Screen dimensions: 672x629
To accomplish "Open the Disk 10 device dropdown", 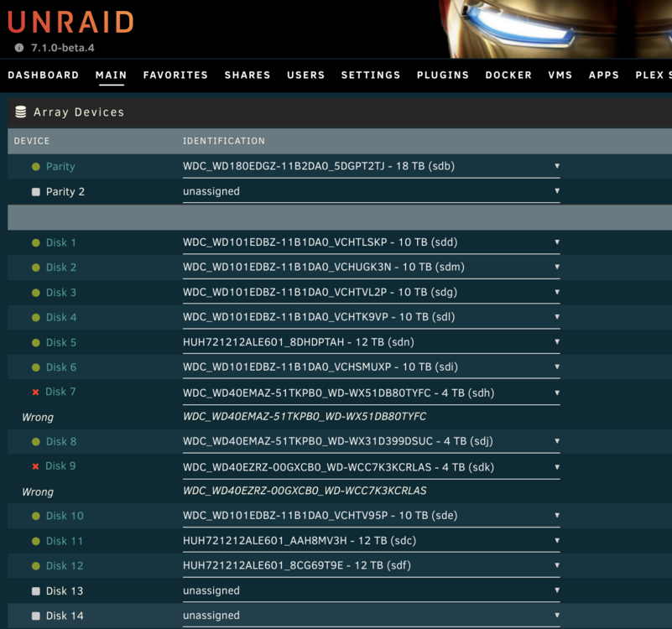I will point(371,516).
